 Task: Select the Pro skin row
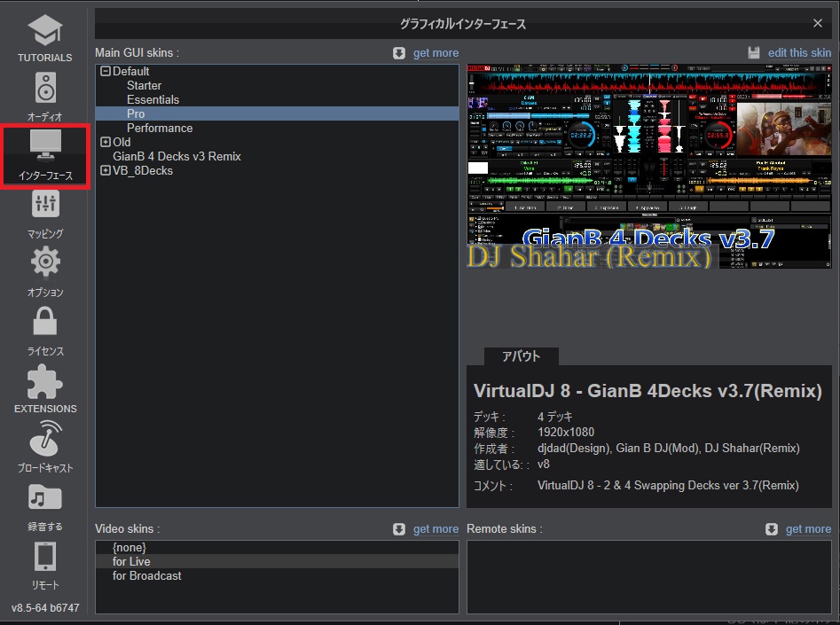(x=277, y=113)
